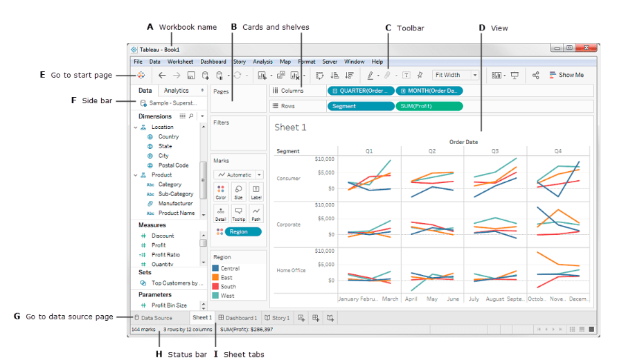Screen dimensions: 644x363
Task: Open the Worksheet menu
Action: click(x=180, y=62)
